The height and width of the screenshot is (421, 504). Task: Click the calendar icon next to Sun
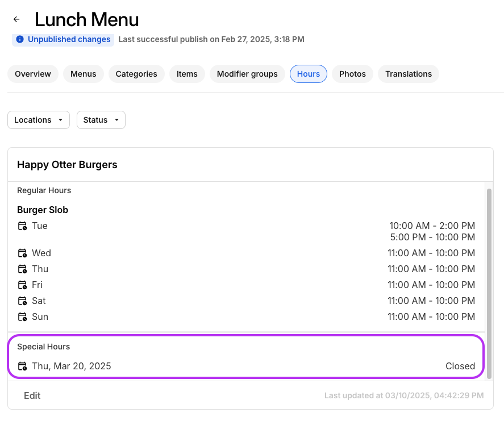click(x=22, y=317)
